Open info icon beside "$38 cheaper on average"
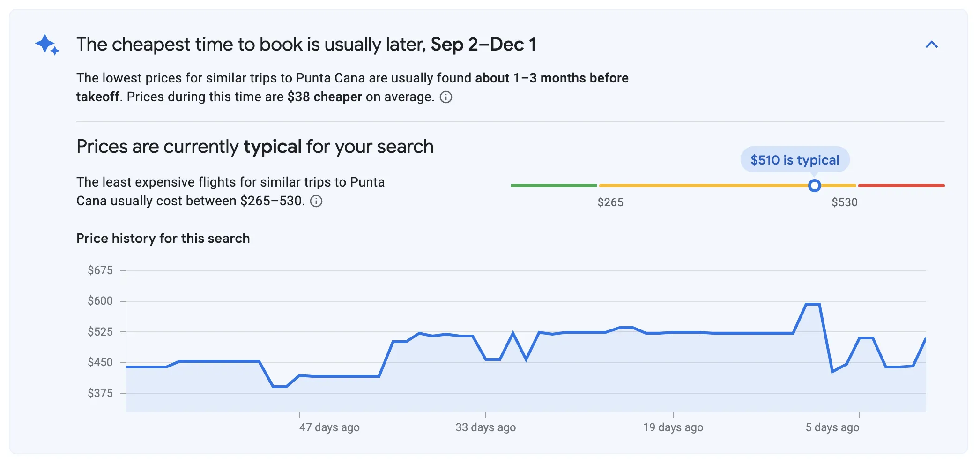 click(x=446, y=97)
